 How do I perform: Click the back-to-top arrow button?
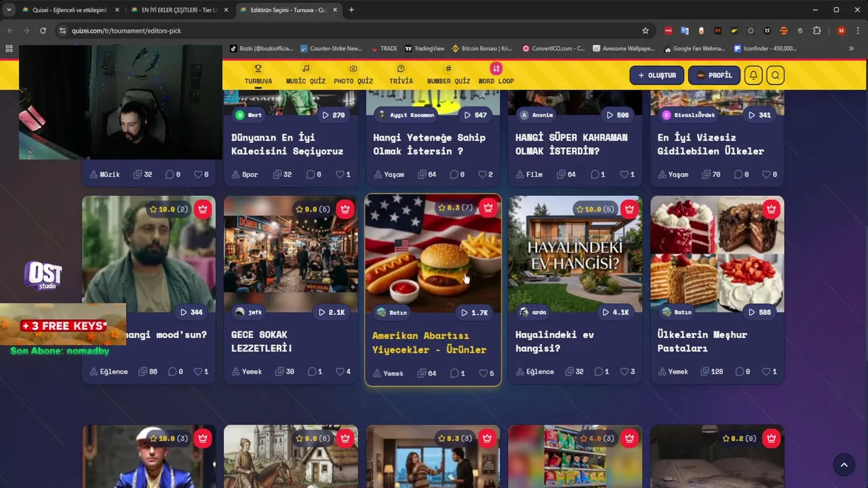pos(844,465)
